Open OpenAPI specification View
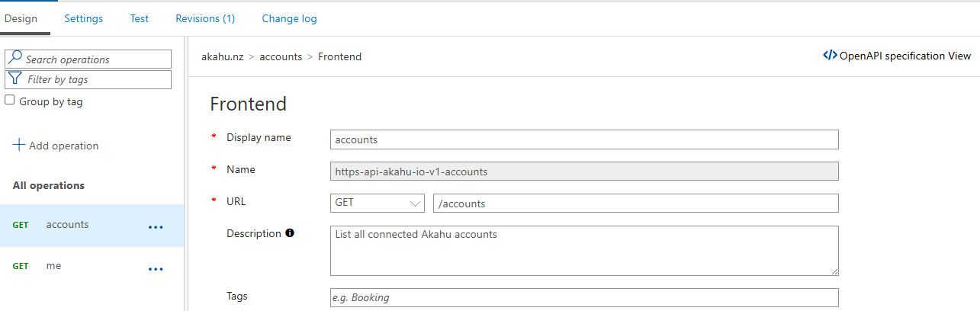The height and width of the screenshot is (311, 980). [897, 56]
